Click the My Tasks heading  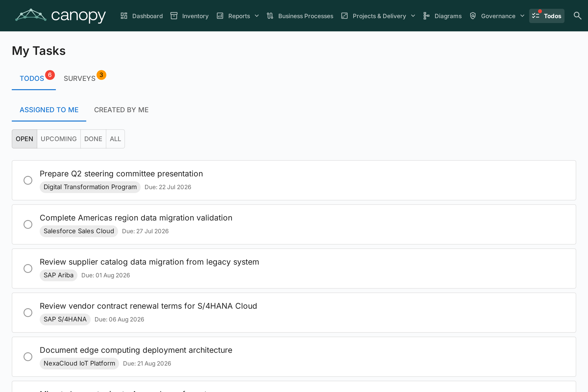(x=39, y=51)
